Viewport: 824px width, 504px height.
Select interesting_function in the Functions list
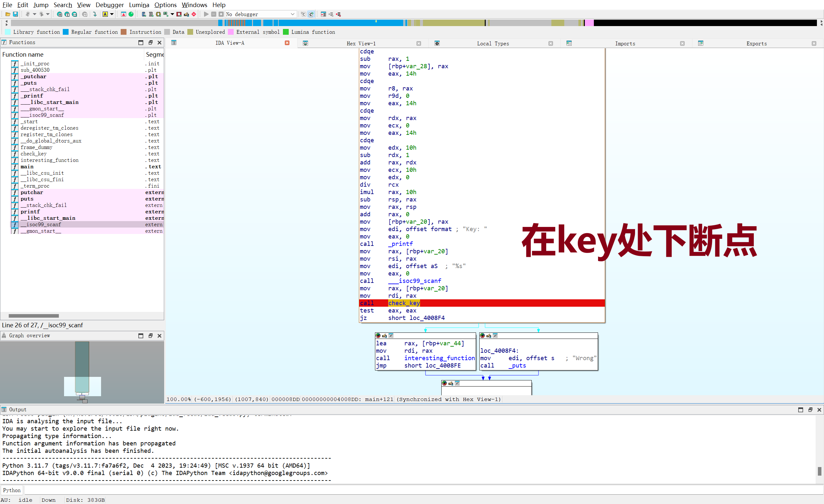point(50,160)
